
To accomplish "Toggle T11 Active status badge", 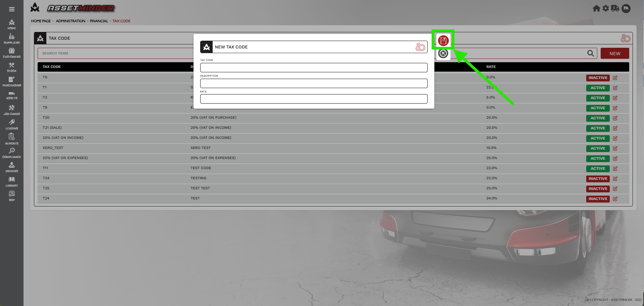I will [598, 168].
